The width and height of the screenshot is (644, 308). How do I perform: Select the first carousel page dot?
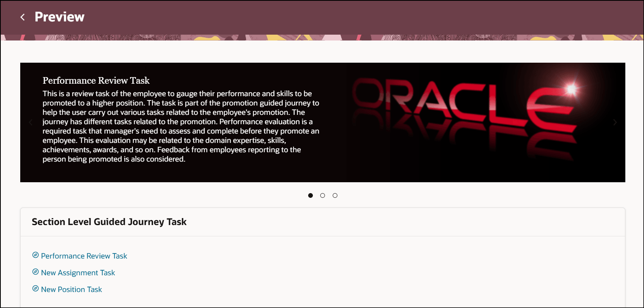(x=311, y=195)
